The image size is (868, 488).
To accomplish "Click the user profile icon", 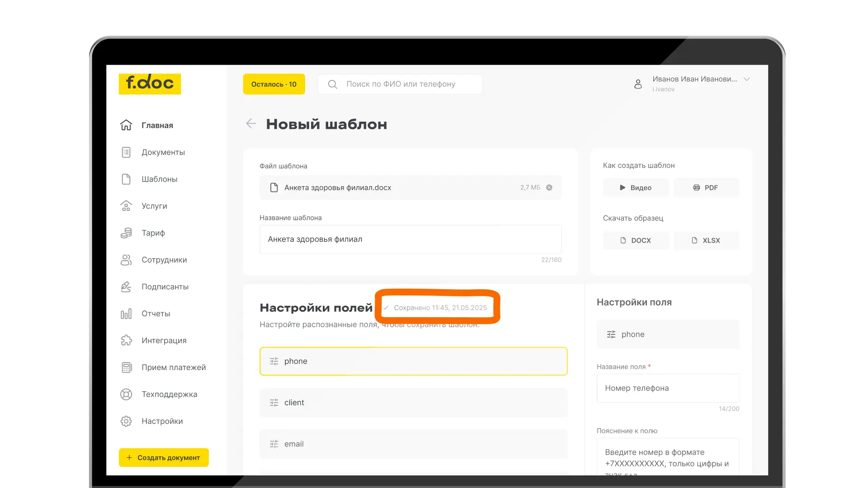I will [638, 84].
